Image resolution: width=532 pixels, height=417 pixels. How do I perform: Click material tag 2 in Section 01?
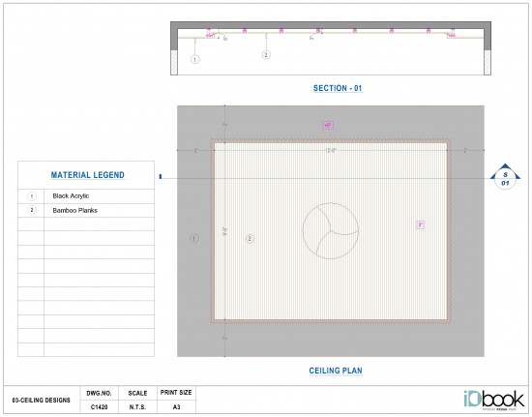click(266, 54)
